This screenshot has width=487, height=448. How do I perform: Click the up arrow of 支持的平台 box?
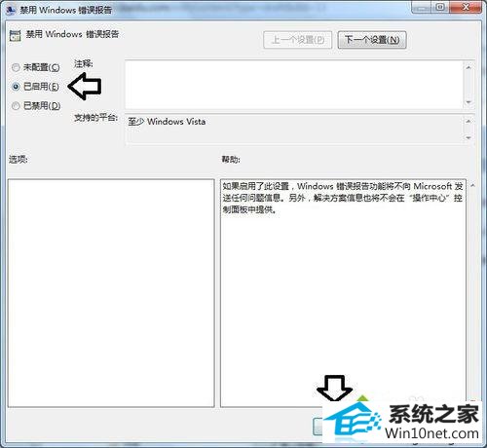click(468, 121)
